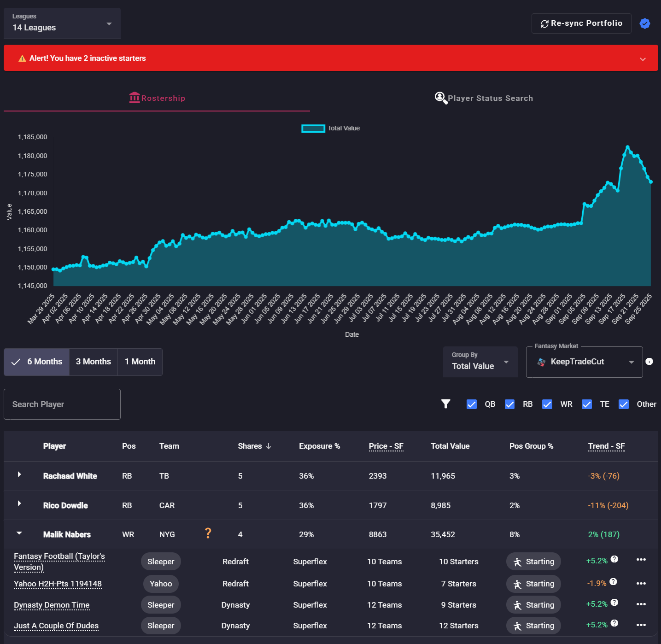661x644 pixels.
Task: Click the filter funnel icon
Action: [x=445, y=404]
